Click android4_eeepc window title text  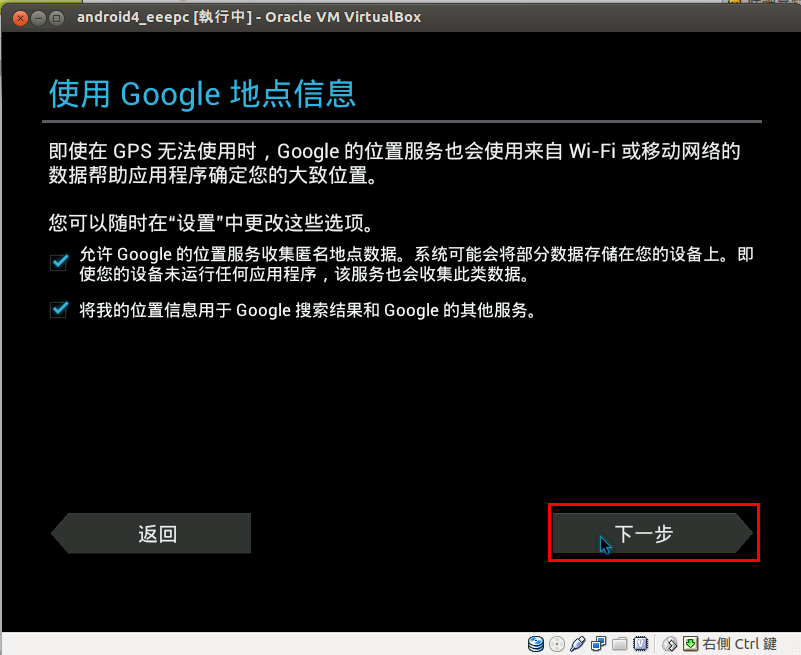(x=249, y=17)
